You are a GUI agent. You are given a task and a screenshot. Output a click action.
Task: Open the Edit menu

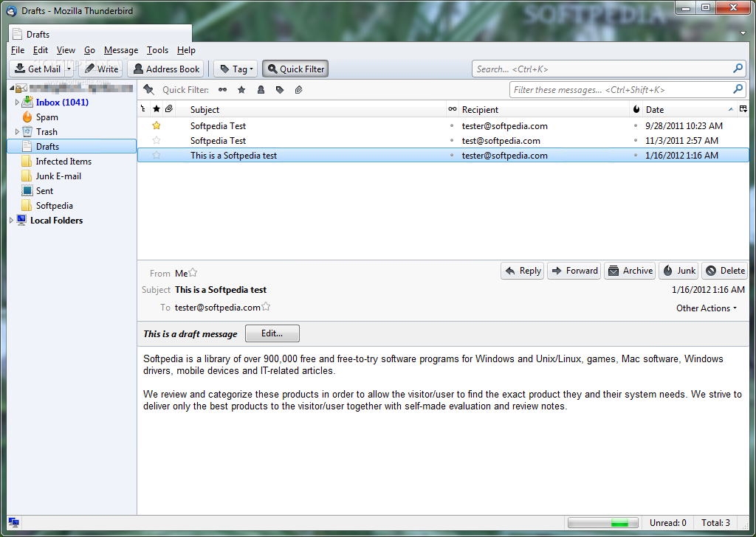tap(40, 50)
